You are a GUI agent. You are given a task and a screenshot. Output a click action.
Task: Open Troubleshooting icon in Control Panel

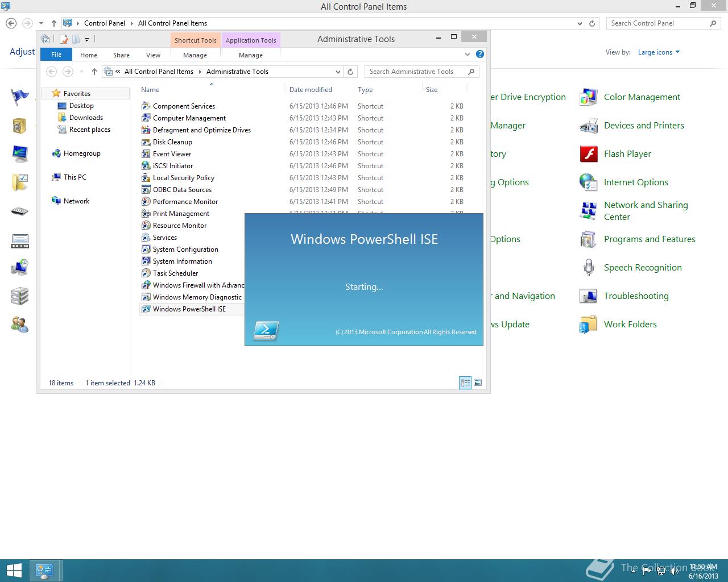point(588,296)
